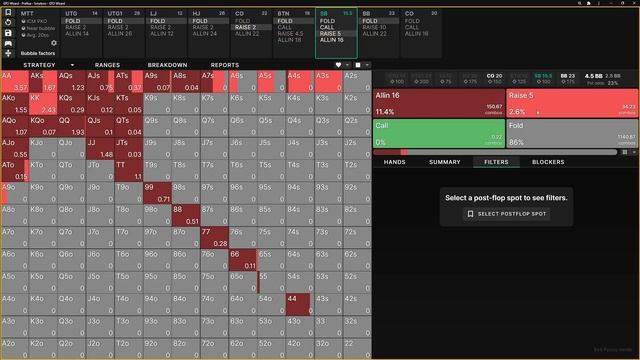Click the heart favorite icon above matrix
This screenshot has height=360, width=640.
338,65
